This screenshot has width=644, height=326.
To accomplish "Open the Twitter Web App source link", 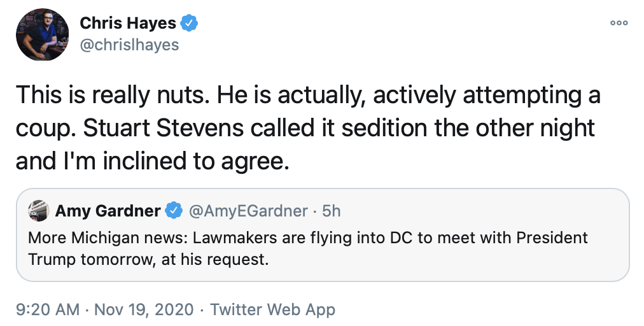I will point(272,310).
